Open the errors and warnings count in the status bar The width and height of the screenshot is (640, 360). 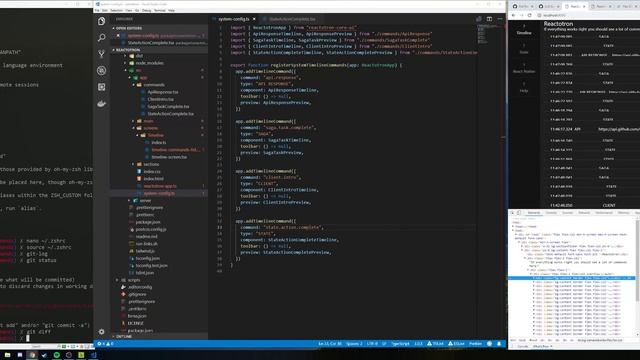(x=105, y=344)
